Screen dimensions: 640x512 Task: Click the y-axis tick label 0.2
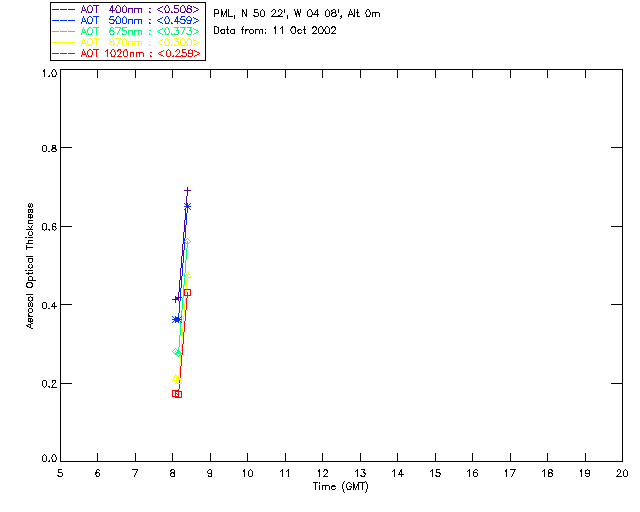pos(49,384)
